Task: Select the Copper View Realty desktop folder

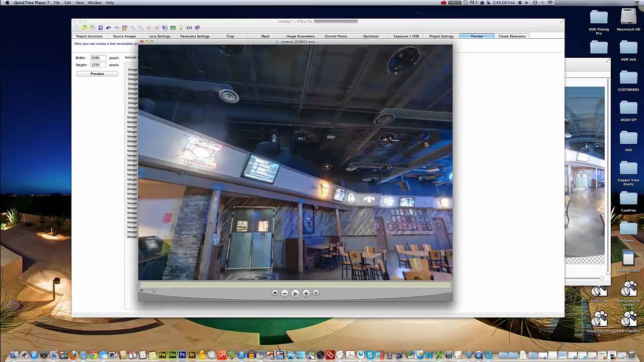Action: [628, 173]
